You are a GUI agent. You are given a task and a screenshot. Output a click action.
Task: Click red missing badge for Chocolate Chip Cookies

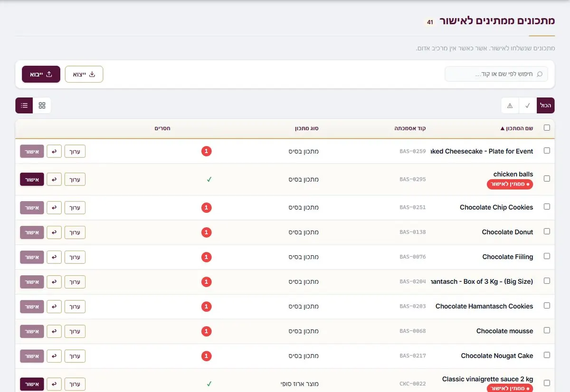(x=206, y=207)
